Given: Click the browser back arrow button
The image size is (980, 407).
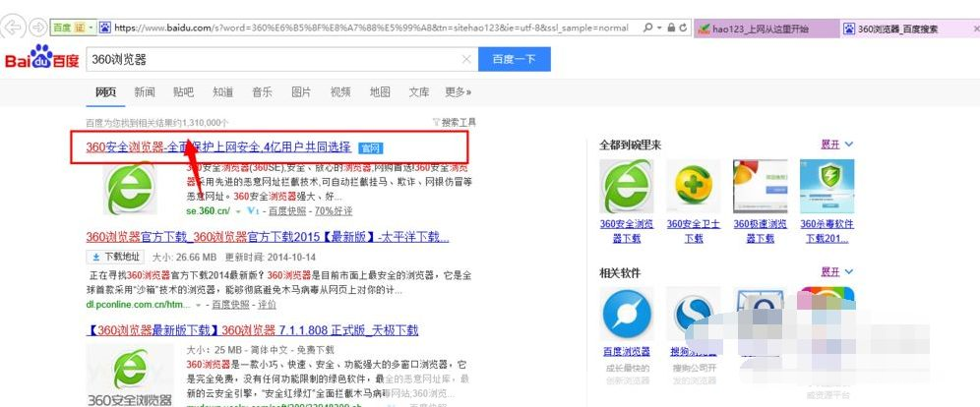Looking at the screenshot, I should 13,27.
